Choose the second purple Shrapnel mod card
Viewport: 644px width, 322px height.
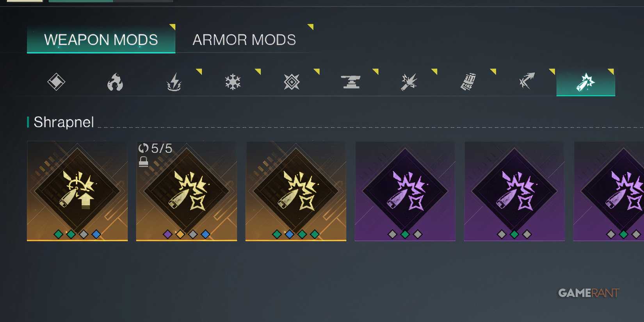click(514, 191)
